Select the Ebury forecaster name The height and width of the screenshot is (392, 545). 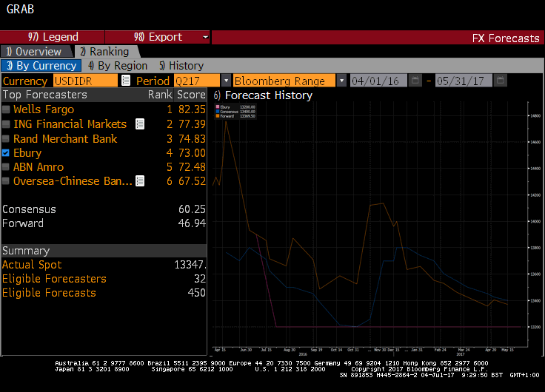click(x=27, y=153)
